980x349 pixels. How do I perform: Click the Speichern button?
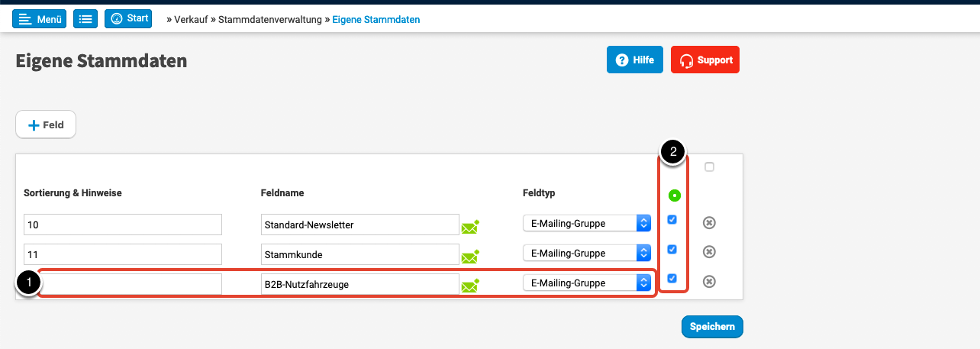(x=712, y=326)
